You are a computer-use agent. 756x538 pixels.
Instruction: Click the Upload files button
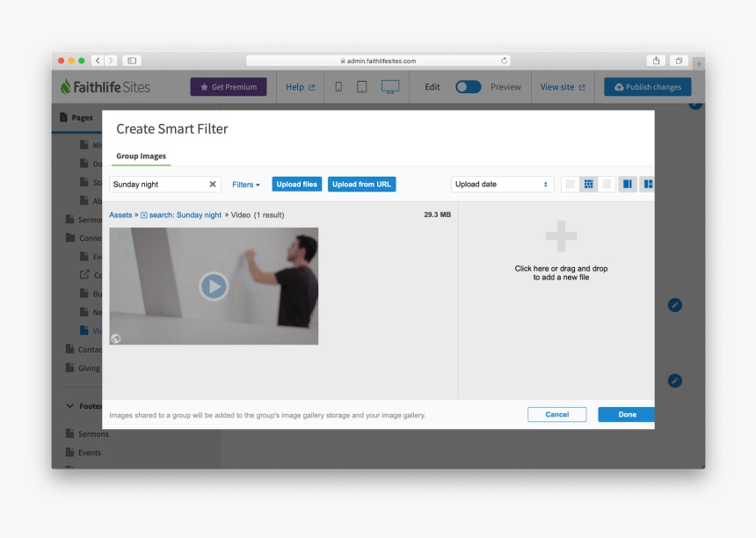(297, 185)
